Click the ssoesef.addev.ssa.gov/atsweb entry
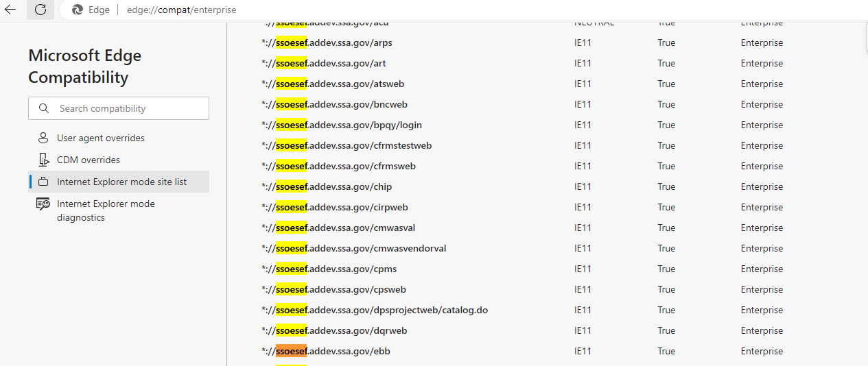868x366 pixels. [x=333, y=84]
